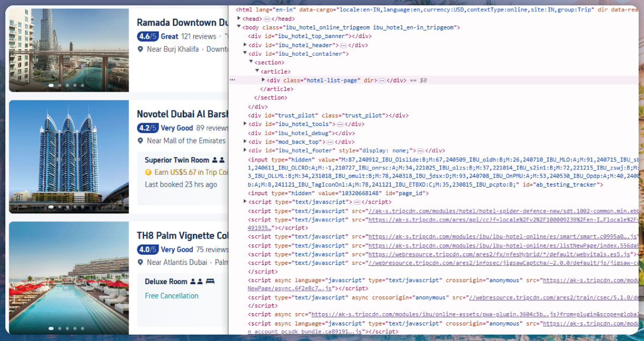This screenshot has width=644, height=341.
Task: Open the pwa-plugin.3604c5b script src link
Action: (x=474, y=315)
